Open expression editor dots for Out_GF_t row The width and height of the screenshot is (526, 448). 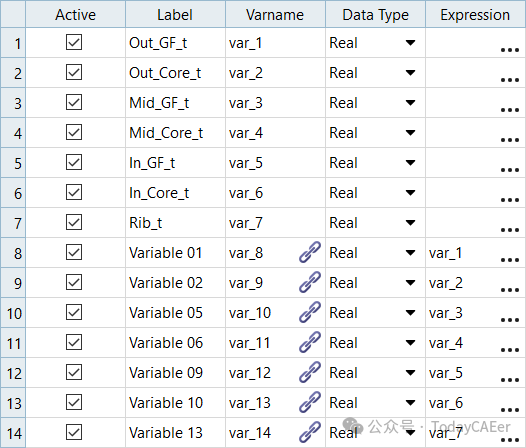(510, 50)
